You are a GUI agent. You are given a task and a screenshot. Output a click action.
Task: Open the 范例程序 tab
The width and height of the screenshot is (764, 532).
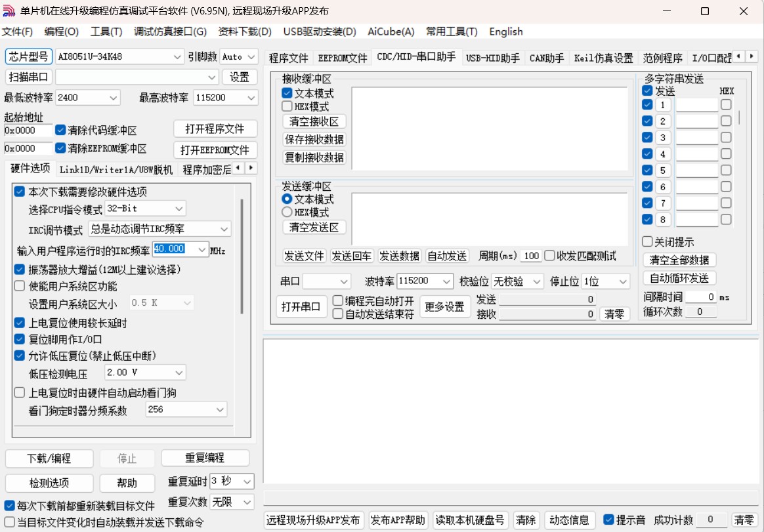(662, 58)
